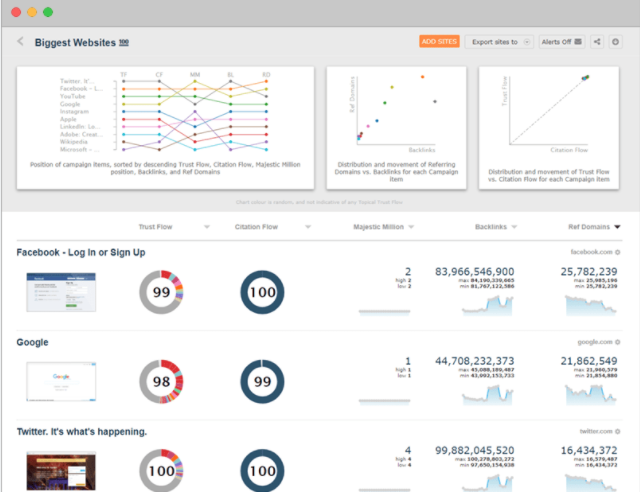Click the Instagram label in the position chart
The width and height of the screenshot is (640, 492).
pos(74,111)
